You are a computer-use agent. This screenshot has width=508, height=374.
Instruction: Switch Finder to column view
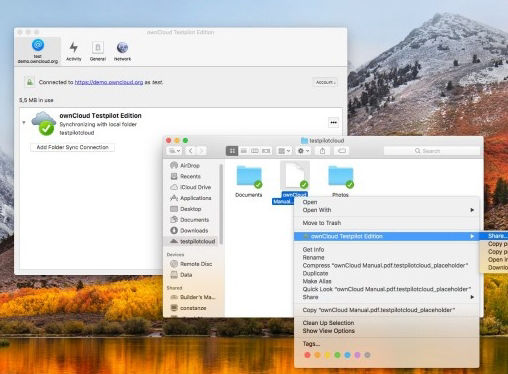[x=255, y=151]
